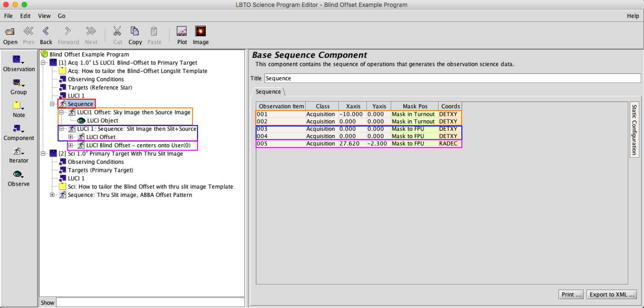Viewport: 644px width, 308px height.
Task: Open the Plot tool
Action: tap(182, 31)
